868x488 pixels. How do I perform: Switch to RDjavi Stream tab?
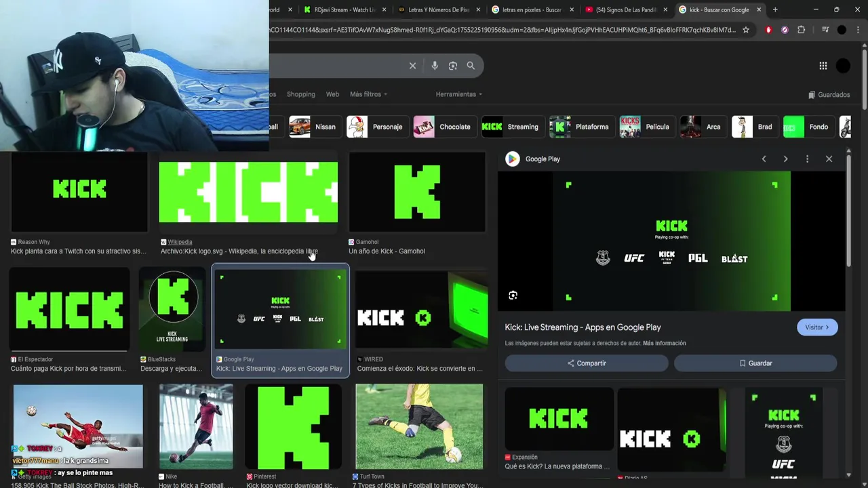[x=345, y=9]
